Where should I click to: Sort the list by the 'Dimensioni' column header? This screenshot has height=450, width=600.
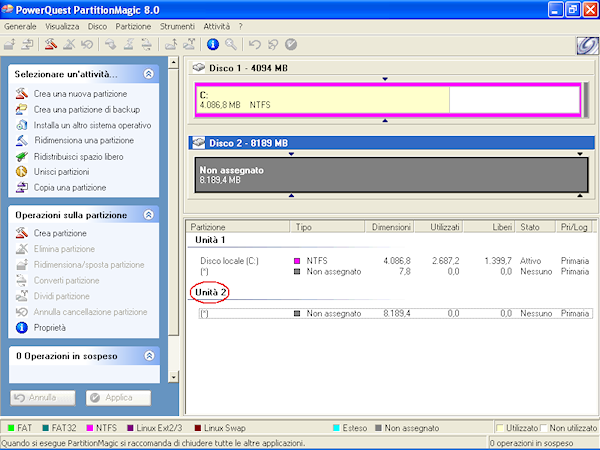391,227
